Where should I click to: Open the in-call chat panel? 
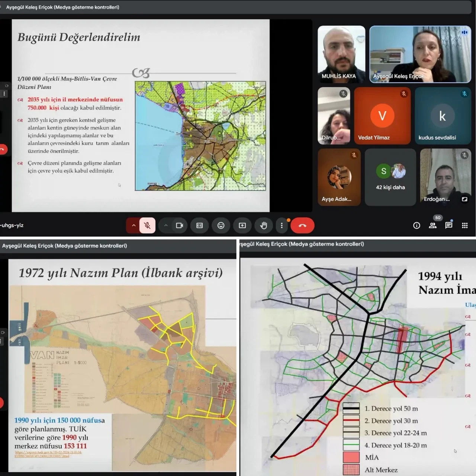[x=449, y=225]
